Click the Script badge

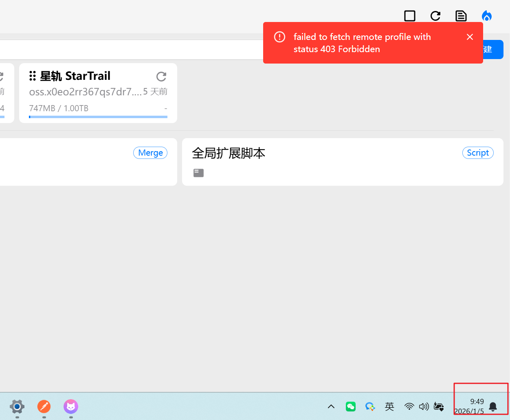[x=478, y=153]
